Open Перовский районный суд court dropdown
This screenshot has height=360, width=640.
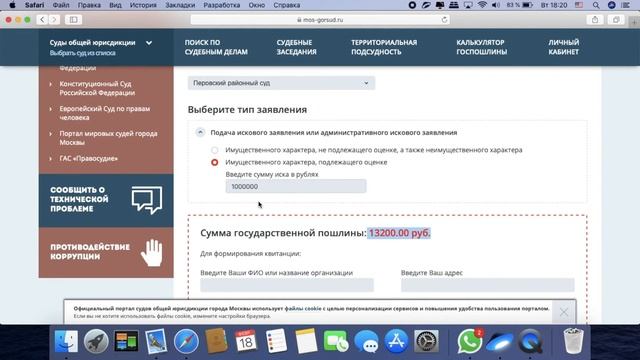point(281,83)
